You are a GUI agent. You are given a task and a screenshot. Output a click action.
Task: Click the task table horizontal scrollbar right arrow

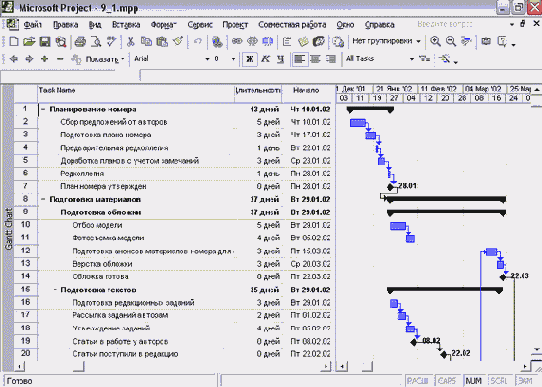pyautogui.click(x=326, y=366)
